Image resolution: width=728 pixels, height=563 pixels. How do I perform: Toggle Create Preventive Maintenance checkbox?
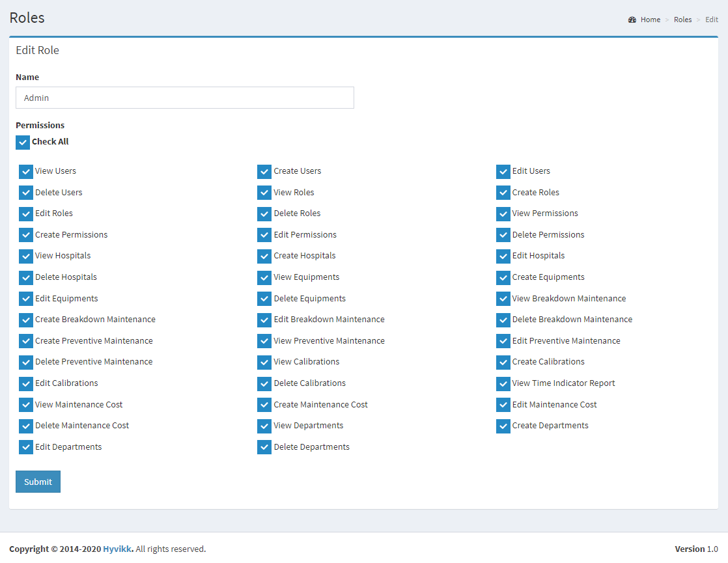[x=26, y=341]
